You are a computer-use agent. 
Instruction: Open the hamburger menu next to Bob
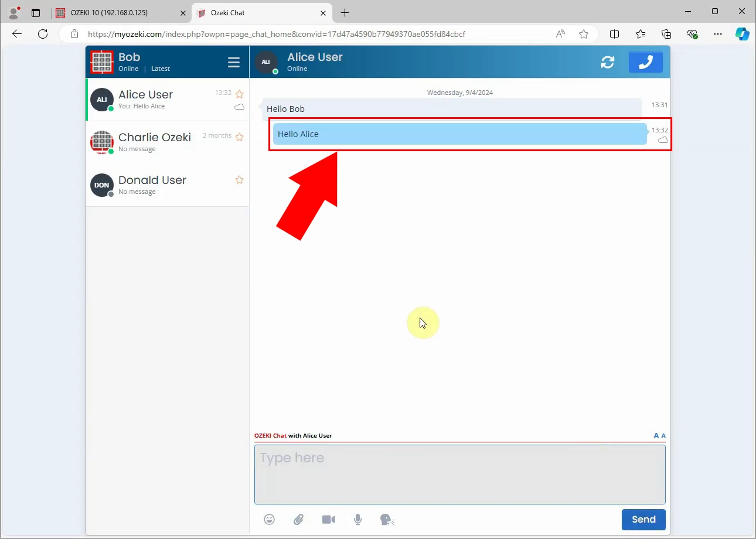tap(234, 62)
